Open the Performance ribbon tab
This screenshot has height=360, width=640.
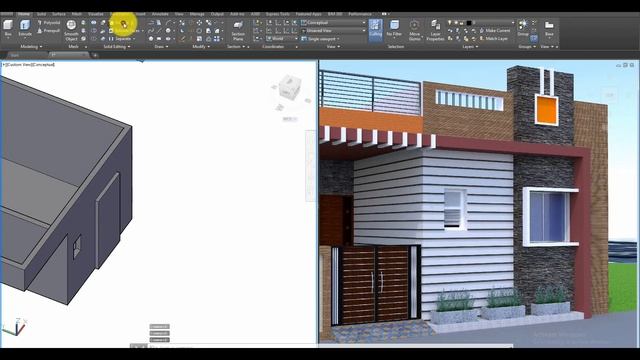tap(360, 14)
